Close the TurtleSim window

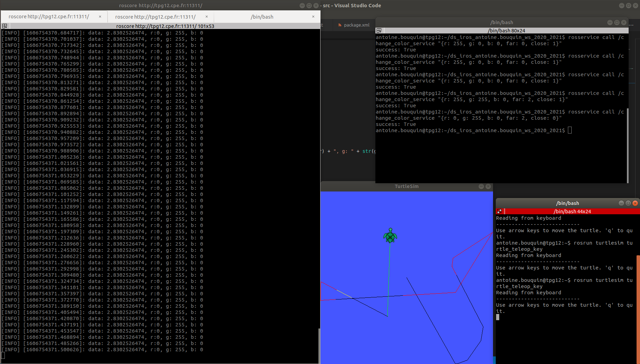(x=488, y=186)
